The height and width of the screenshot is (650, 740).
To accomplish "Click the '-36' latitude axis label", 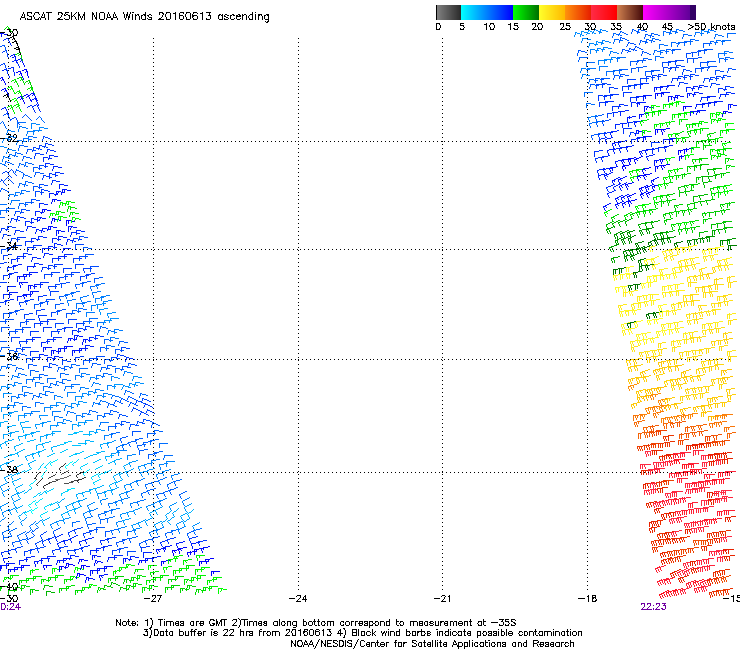I will coord(9,356).
